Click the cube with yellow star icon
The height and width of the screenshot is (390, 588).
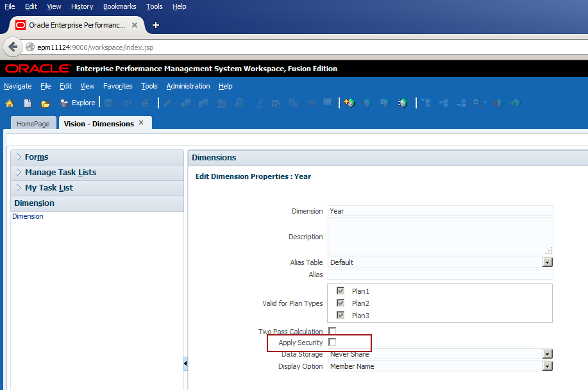click(x=349, y=103)
